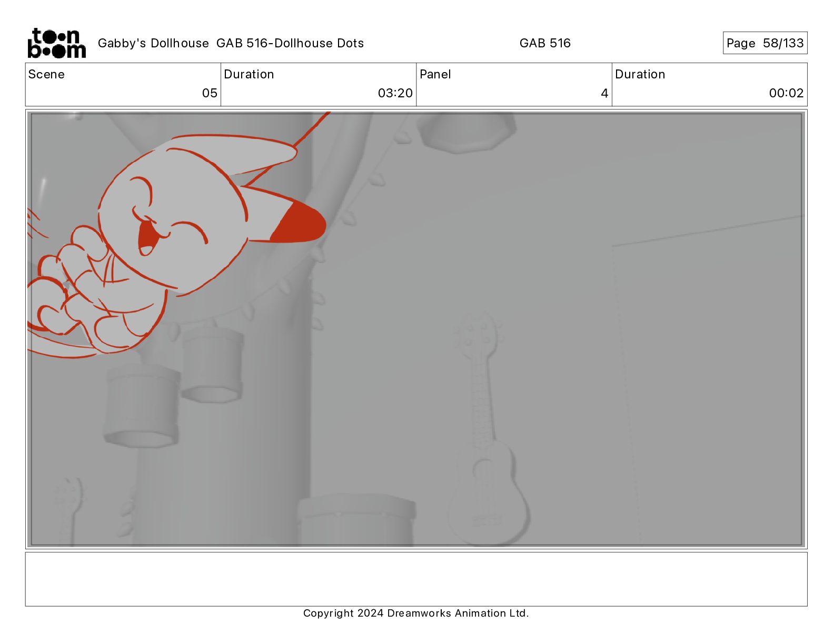834x644 pixels.
Task: Click the 'Page 58/133' box
Action: click(x=765, y=43)
